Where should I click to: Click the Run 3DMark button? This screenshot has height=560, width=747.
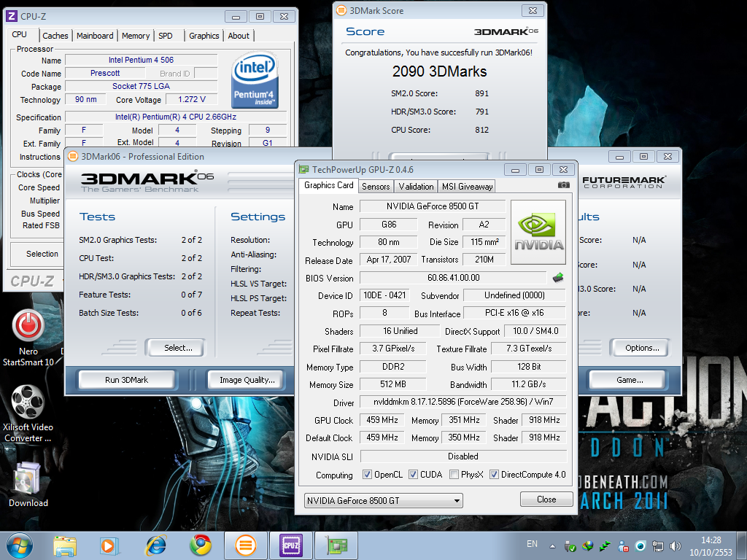coord(127,379)
